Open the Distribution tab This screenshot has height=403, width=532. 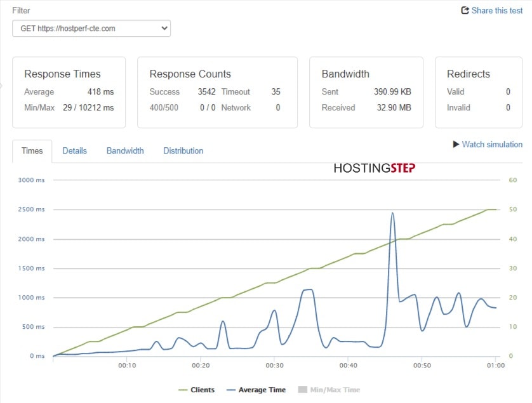pyautogui.click(x=183, y=151)
